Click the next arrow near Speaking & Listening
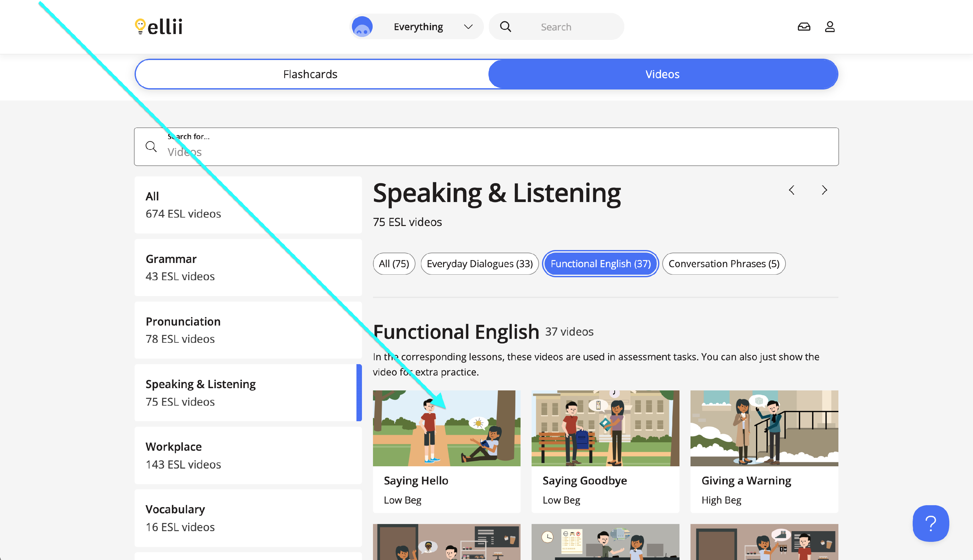 [824, 190]
